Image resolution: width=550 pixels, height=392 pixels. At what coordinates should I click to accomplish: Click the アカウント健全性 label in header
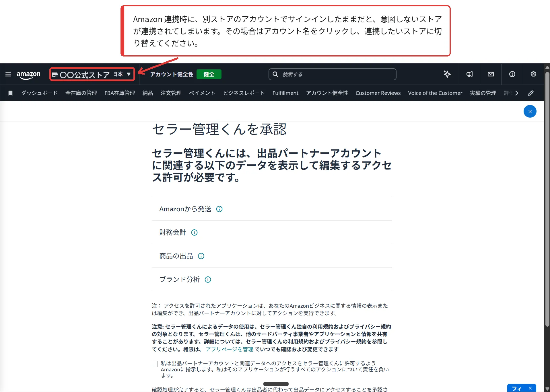coord(172,74)
